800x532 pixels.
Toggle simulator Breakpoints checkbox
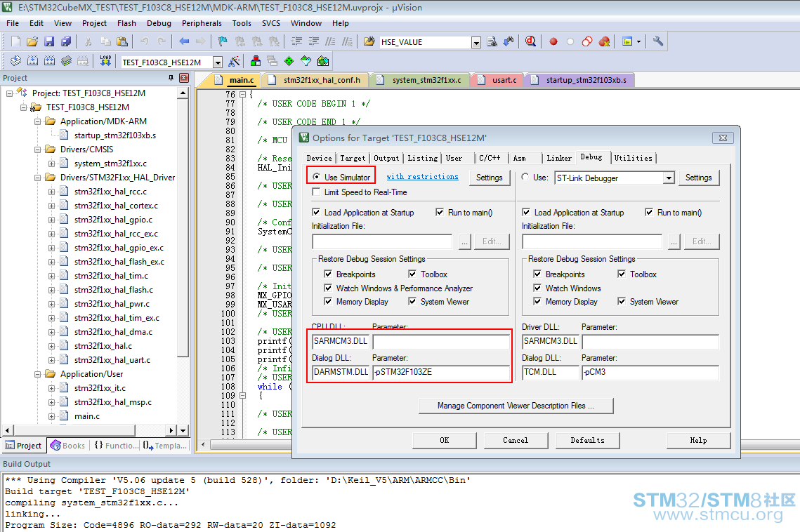328,274
